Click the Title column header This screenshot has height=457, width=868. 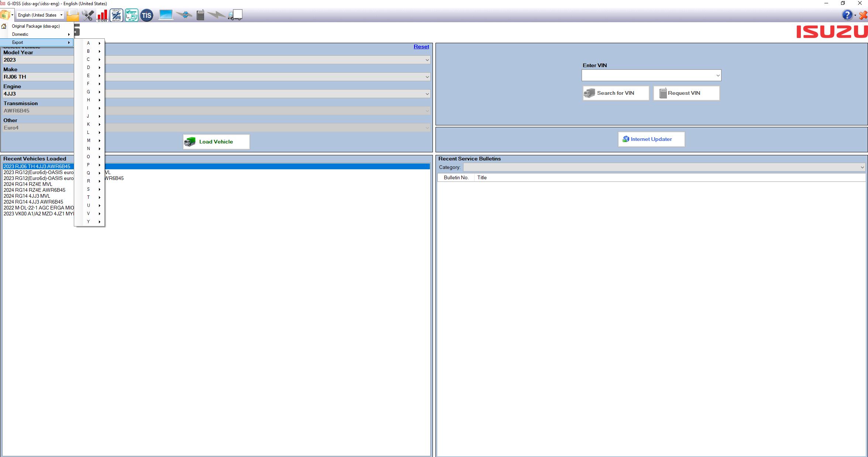pos(482,177)
